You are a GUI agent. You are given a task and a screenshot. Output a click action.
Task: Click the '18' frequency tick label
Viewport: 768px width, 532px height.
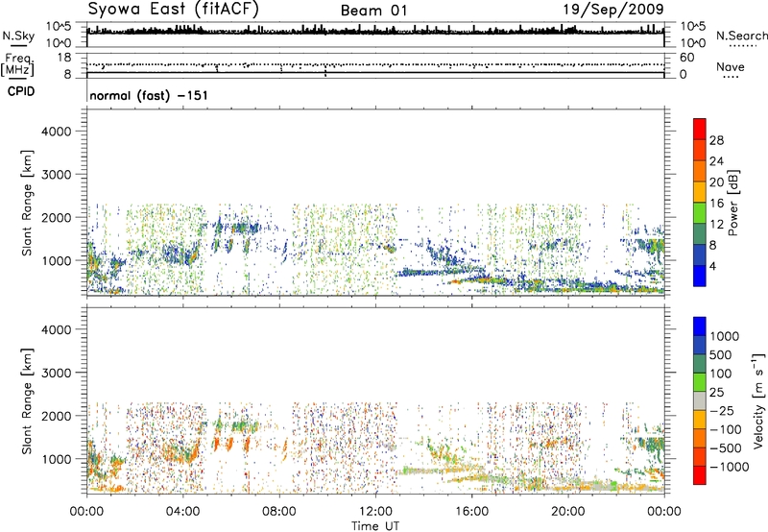(x=64, y=58)
